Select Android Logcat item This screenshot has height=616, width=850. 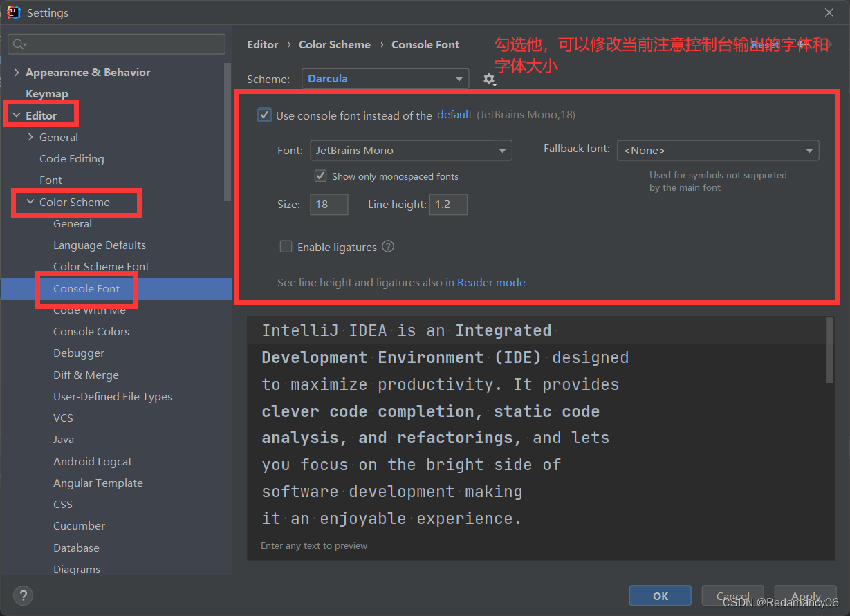click(x=93, y=461)
